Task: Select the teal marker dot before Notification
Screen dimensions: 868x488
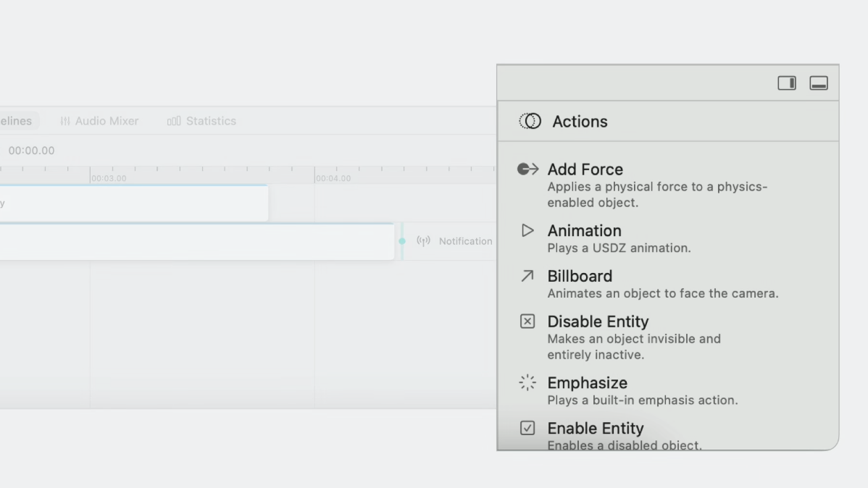Action: (402, 241)
